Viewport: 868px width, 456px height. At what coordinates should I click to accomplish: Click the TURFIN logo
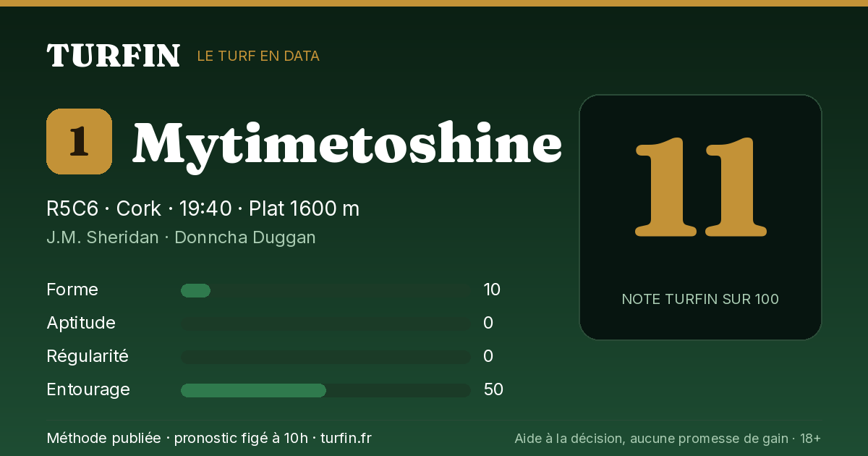click(x=113, y=56)
